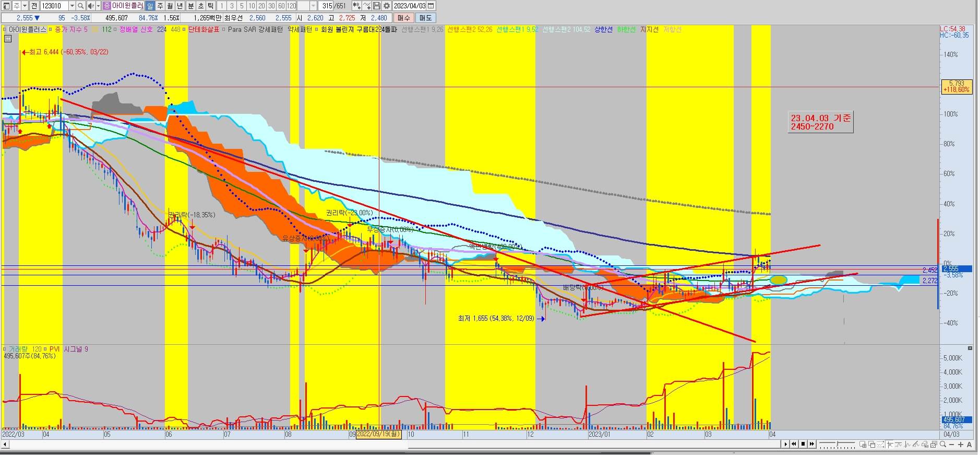The image size is (980, 455).
Task: Click the diagonal lines drawing icon at bottom
Action: [x=916, y=445]
